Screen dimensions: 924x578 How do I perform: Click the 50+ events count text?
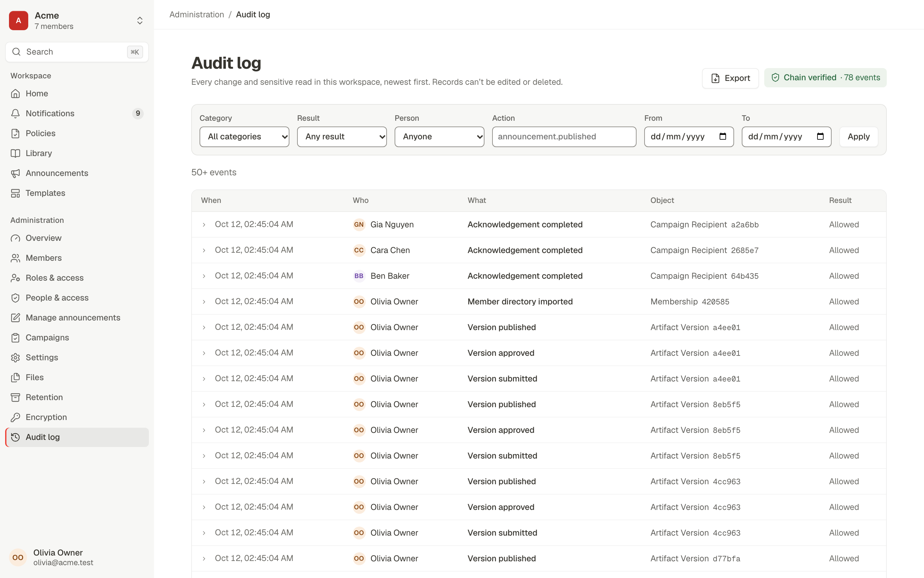click(x=214, y=172)
